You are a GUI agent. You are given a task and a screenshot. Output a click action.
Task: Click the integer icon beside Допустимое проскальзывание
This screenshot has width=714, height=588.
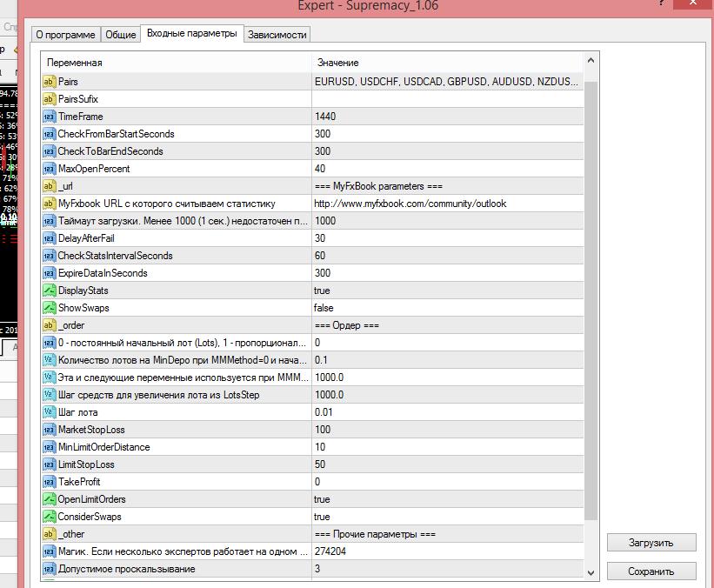pos(49,569)
